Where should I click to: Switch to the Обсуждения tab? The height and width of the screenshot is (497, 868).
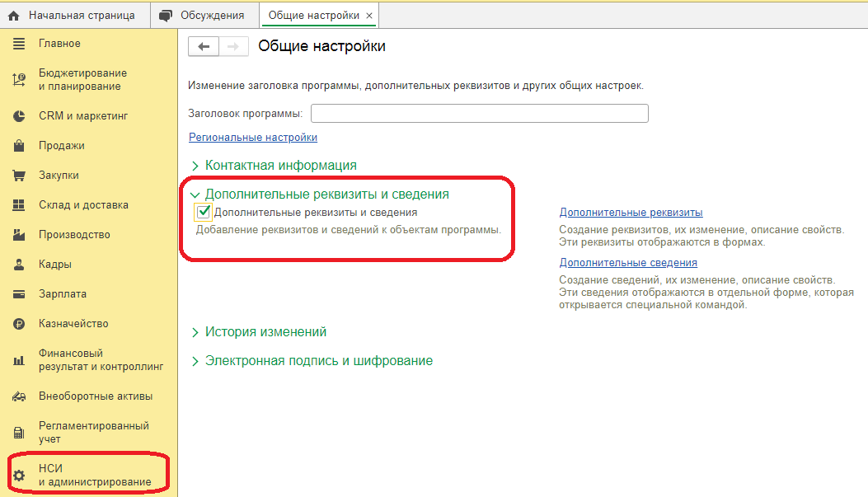(x=204, y=16)
